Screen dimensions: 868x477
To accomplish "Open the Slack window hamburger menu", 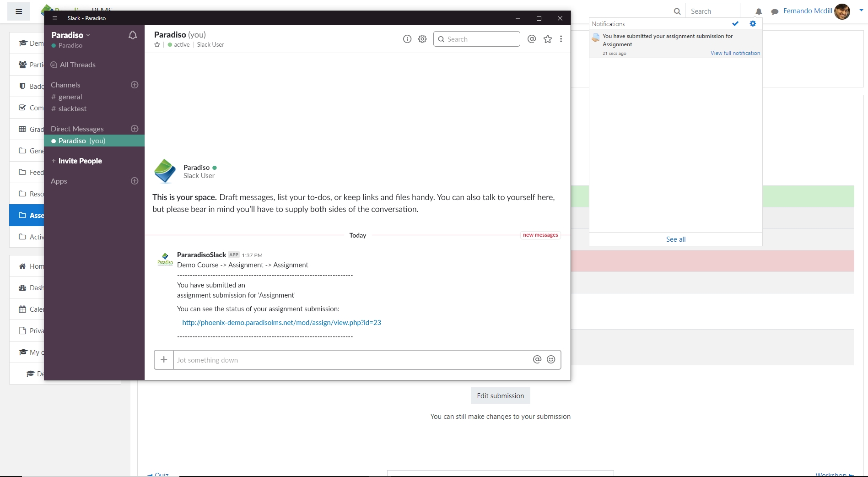I will click(x=55, y=18).
